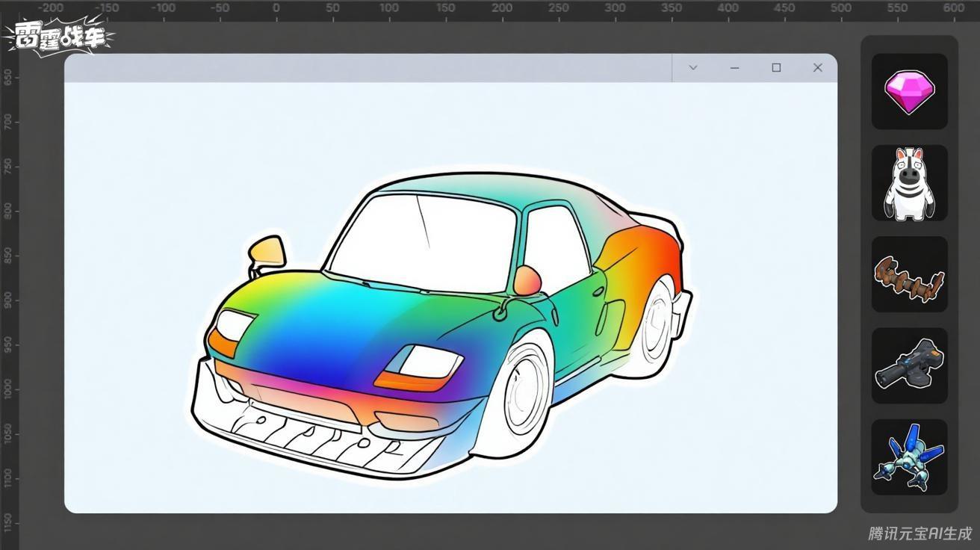The width and height of the screenshot is (980, 550).
Task: Maximize the car preview window
Action: (x=776, y=68)
